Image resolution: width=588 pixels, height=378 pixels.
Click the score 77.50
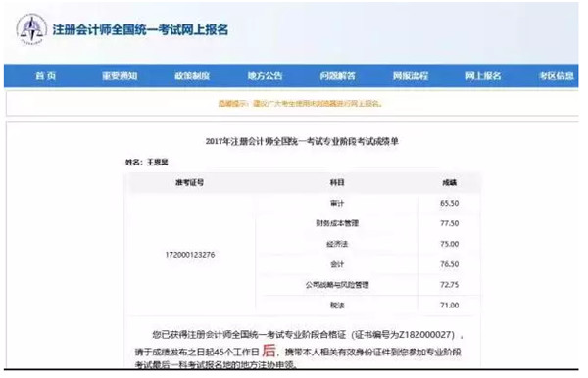[449, 223]
